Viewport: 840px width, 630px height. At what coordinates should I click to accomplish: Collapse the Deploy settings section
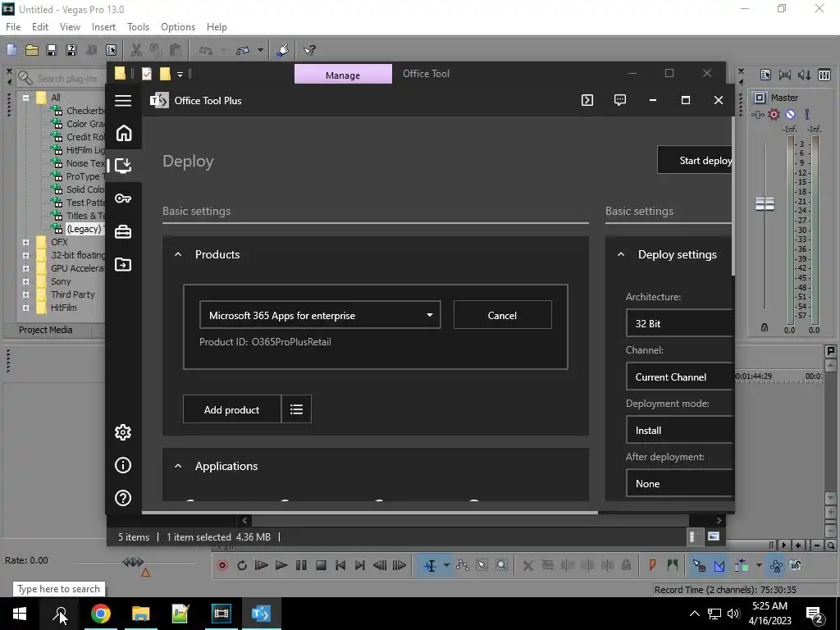[x=621, y=254]
